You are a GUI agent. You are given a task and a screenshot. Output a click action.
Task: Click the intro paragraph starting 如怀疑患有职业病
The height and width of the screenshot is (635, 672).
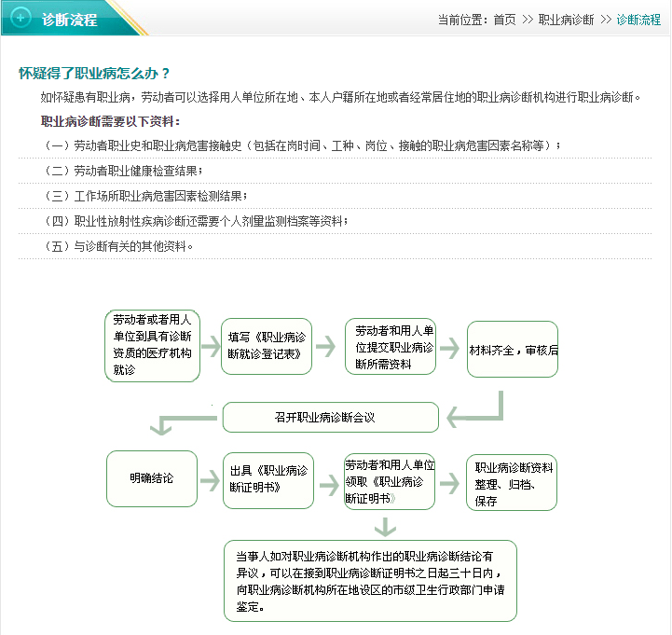coord(341,97)
